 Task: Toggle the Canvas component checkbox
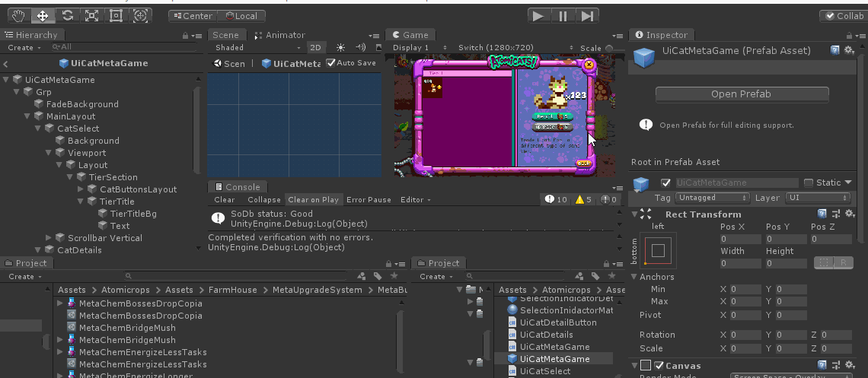[658, 365]
